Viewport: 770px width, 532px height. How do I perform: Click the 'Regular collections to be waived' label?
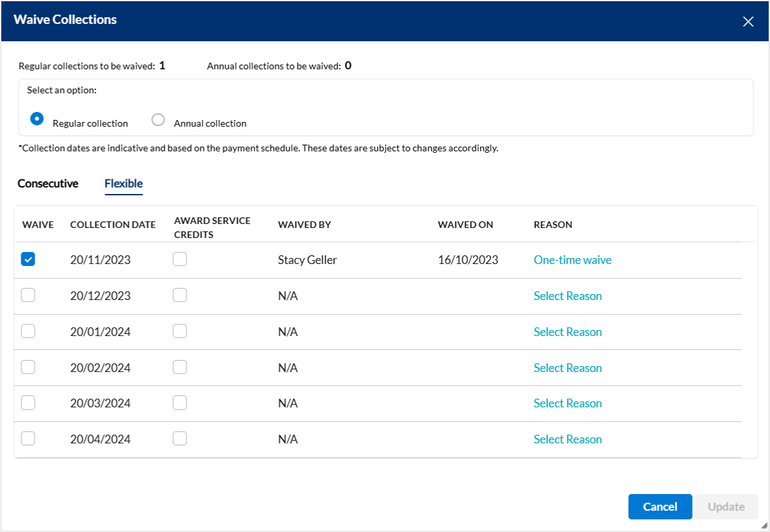(x=87, y=66)
